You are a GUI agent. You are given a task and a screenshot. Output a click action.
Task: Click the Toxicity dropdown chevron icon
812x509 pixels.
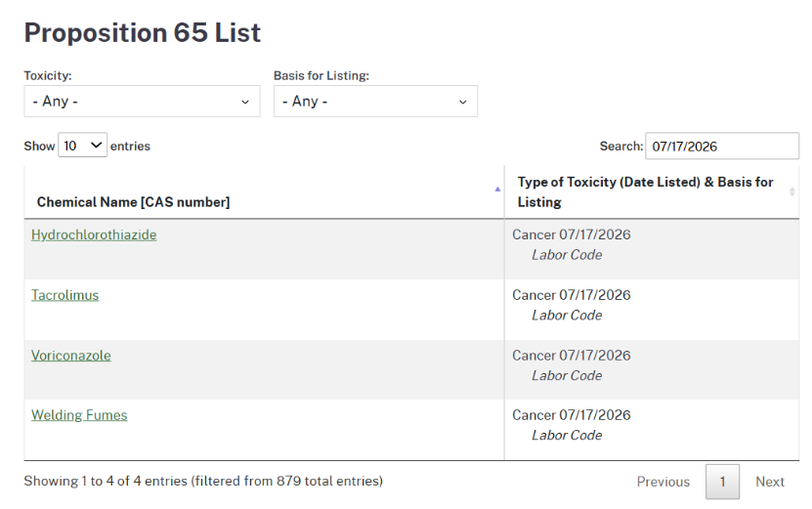(x=245, y=102)
